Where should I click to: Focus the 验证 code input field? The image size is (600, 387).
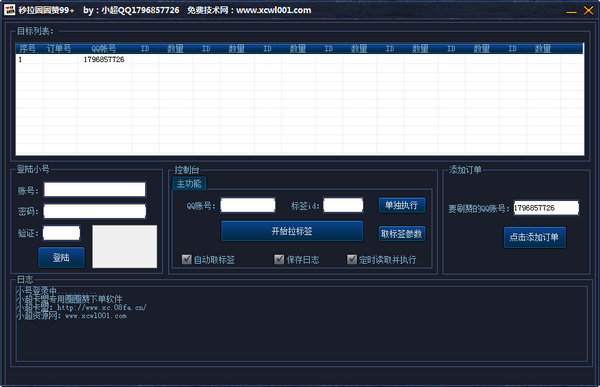click(x=62, y=233)
